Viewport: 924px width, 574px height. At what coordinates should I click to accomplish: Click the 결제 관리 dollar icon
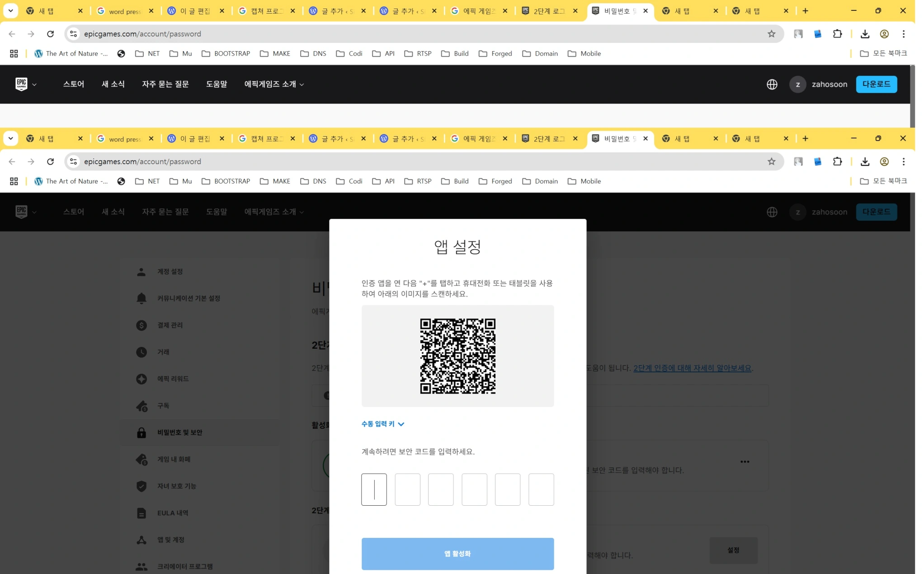pyautogui.click(x=141, y=325)
